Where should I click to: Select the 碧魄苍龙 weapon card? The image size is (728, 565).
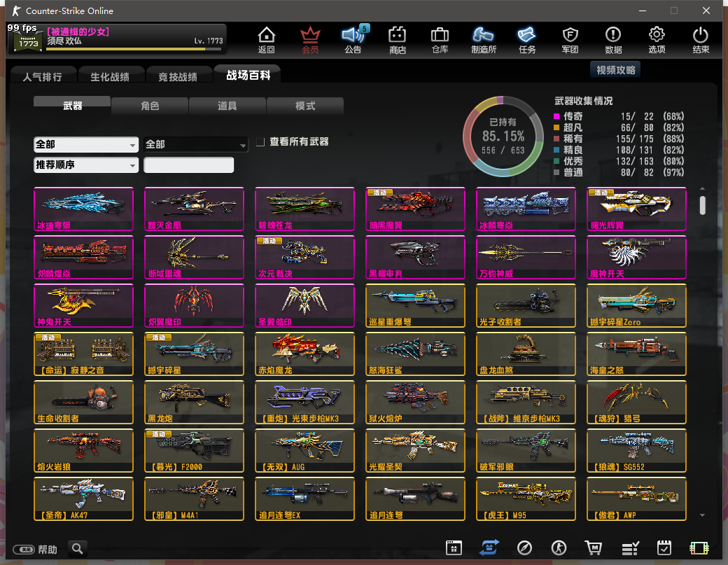tap(304, 209)
